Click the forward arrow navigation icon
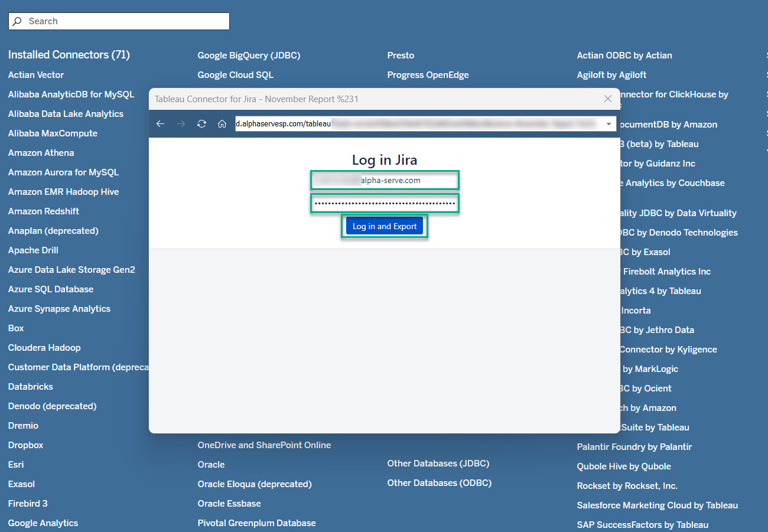Screen dimensions: 768x532 tap(181, 124)
